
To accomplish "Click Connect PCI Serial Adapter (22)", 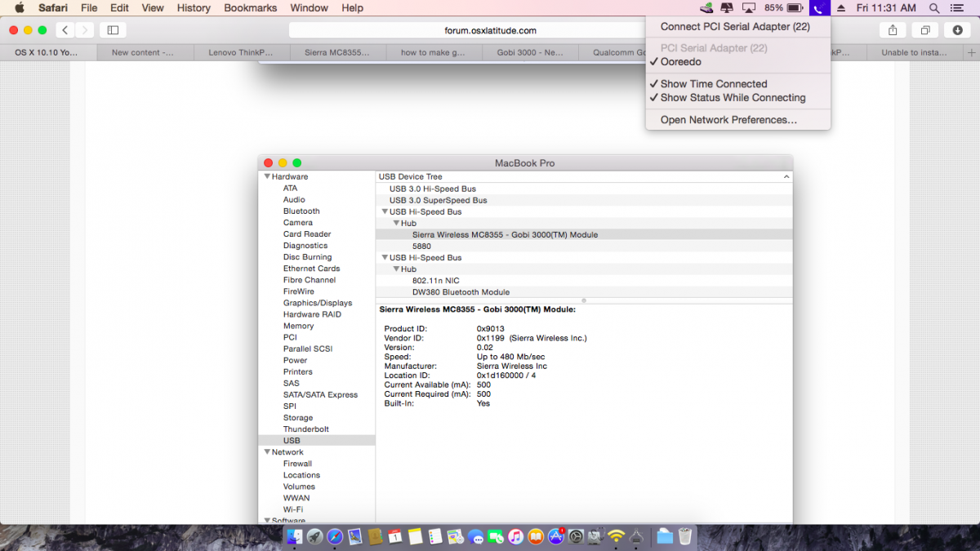I will (x=735, y=27).
